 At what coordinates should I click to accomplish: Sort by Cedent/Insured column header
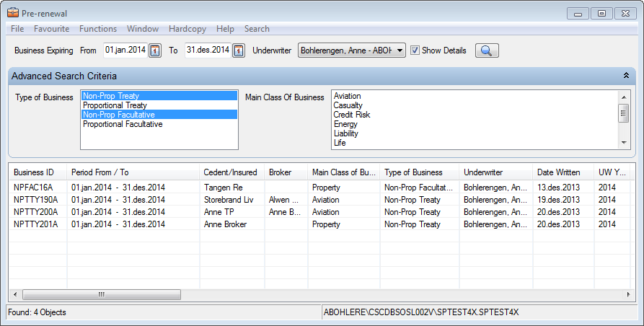(233, 172)
